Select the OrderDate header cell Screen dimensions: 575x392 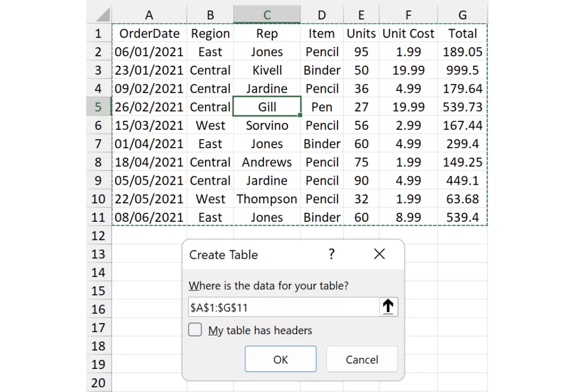(x=149, y=34)
